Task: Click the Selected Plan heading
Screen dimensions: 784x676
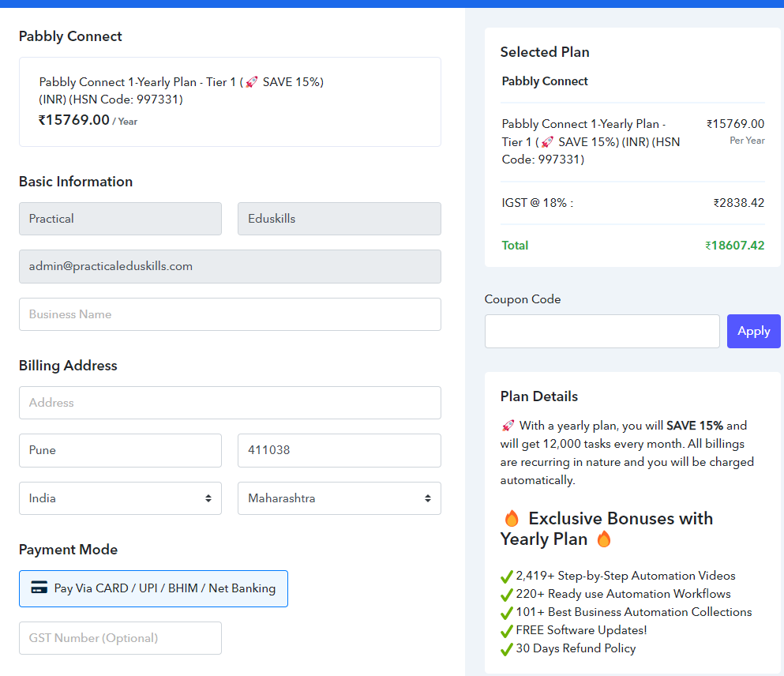Action: click(x=545, y=52)
